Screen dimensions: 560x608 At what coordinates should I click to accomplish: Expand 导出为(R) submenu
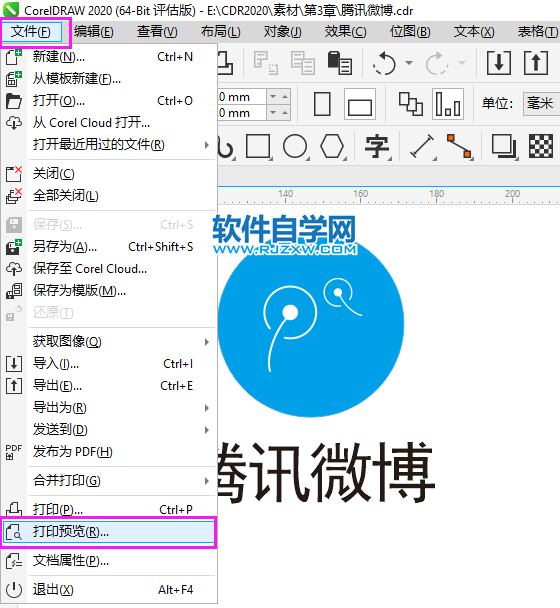click(x=109, y=408)
